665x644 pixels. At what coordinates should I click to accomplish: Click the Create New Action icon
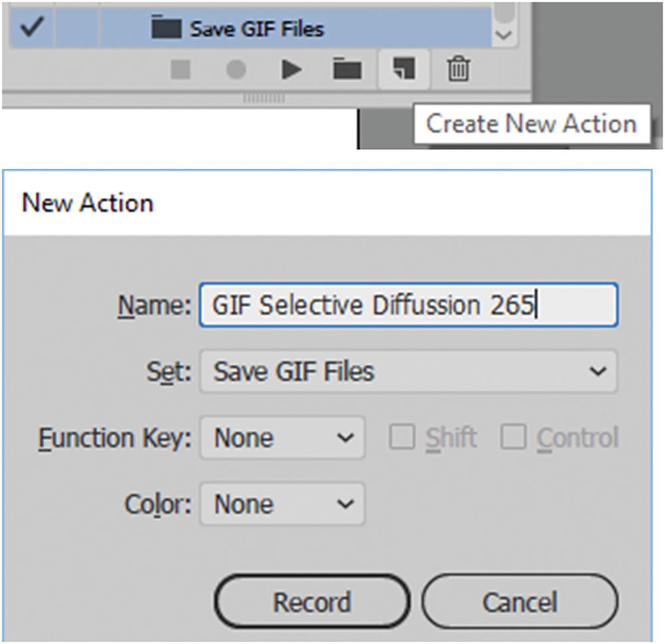pos(404,68)
